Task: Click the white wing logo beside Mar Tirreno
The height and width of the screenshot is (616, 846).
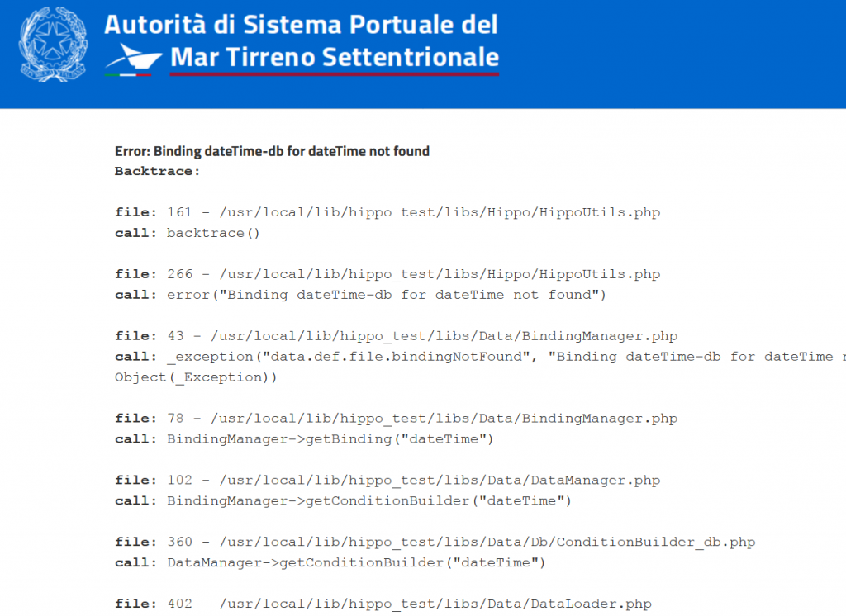Action: point(133,56)
